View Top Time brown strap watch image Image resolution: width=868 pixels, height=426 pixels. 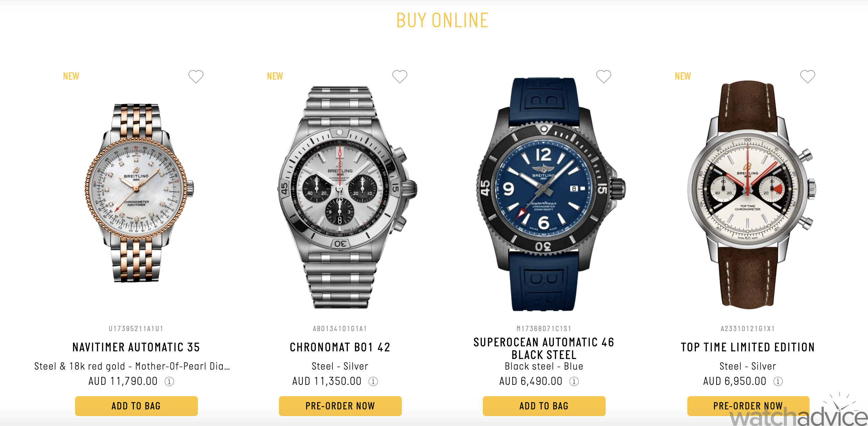pos(751,194)
